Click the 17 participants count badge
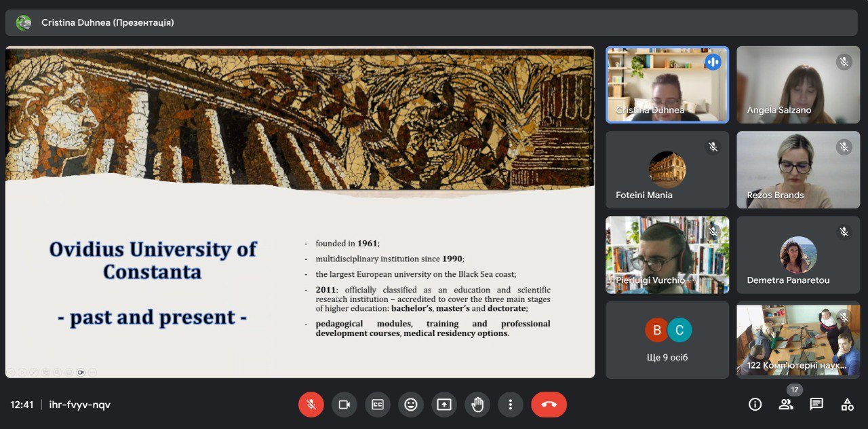Image resolution: width=868 pixels, height=429 pixels. pos(795,390)
